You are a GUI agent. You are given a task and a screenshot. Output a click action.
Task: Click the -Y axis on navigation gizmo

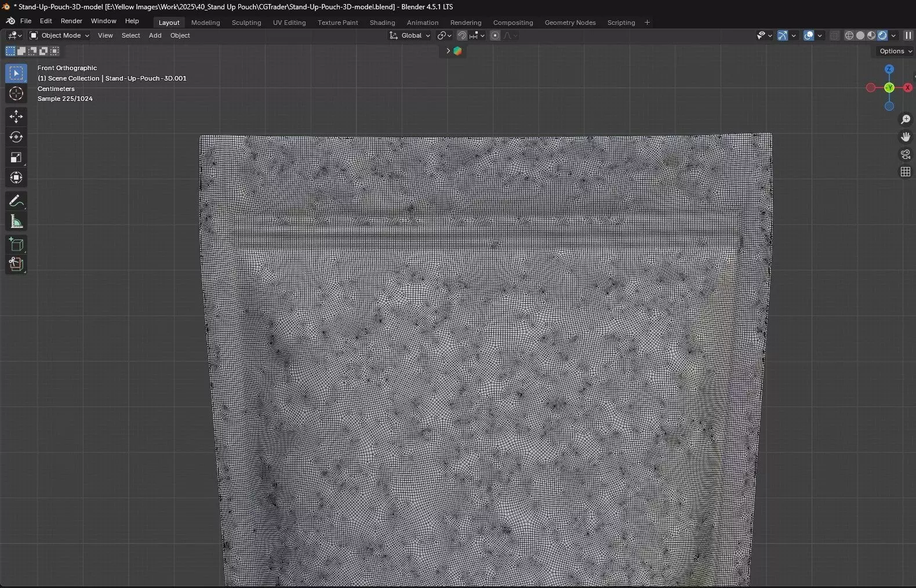pyautogui.click(x=889, y=88)
